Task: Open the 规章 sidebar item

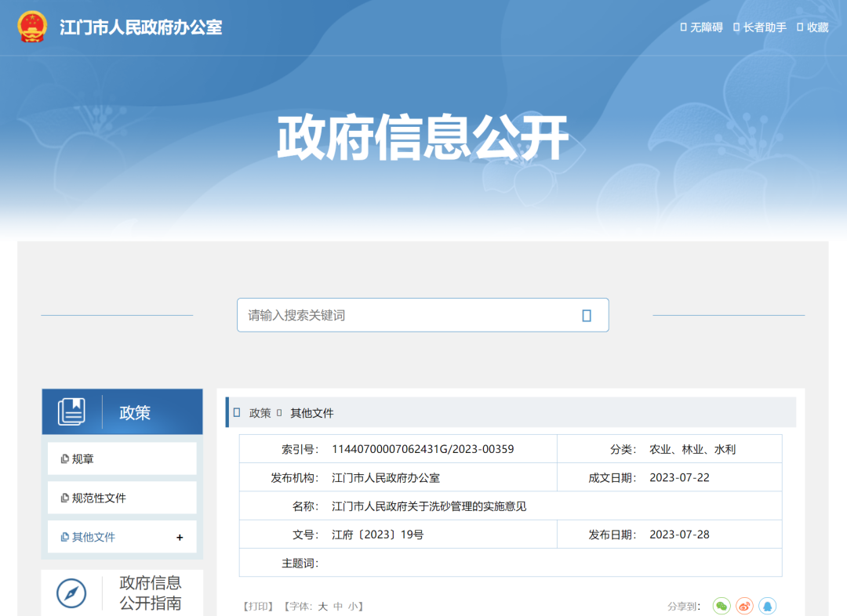Action: [83, 459]
